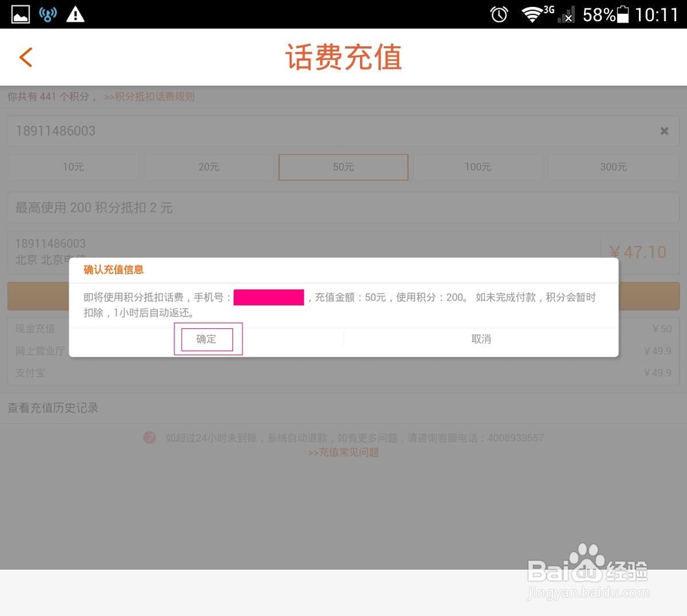Select the 100元 recharge amount
The image size is (687, 616).
pos(479,167)
